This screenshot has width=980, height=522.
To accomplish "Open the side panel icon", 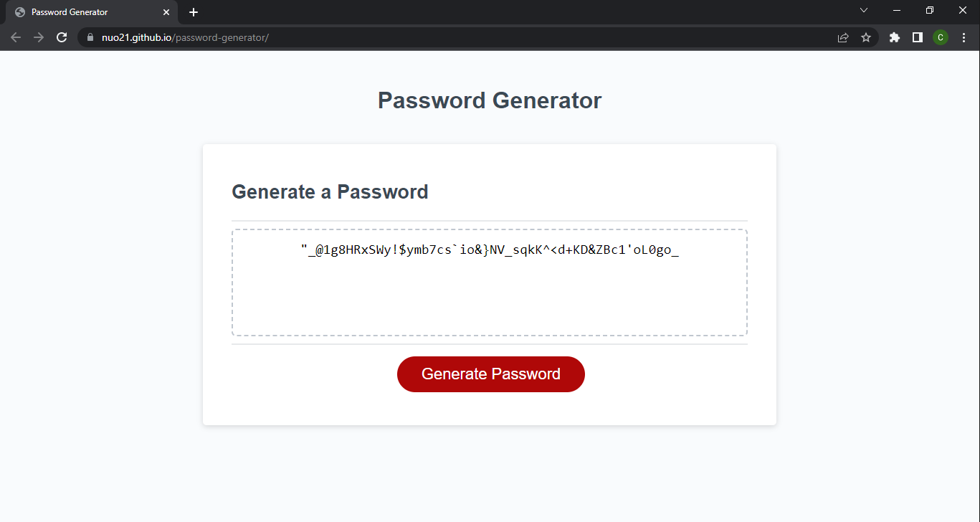I will [x=918, y=37].
